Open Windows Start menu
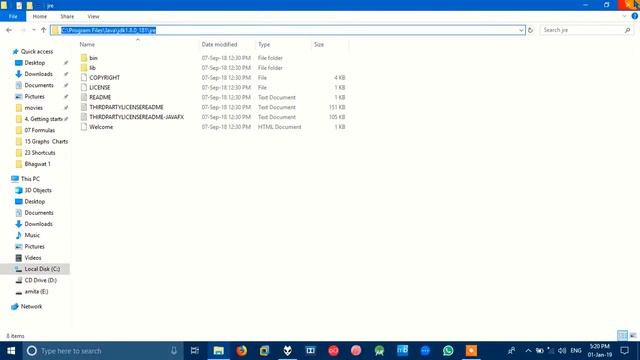The image size is (640, 360). [11, 351]
